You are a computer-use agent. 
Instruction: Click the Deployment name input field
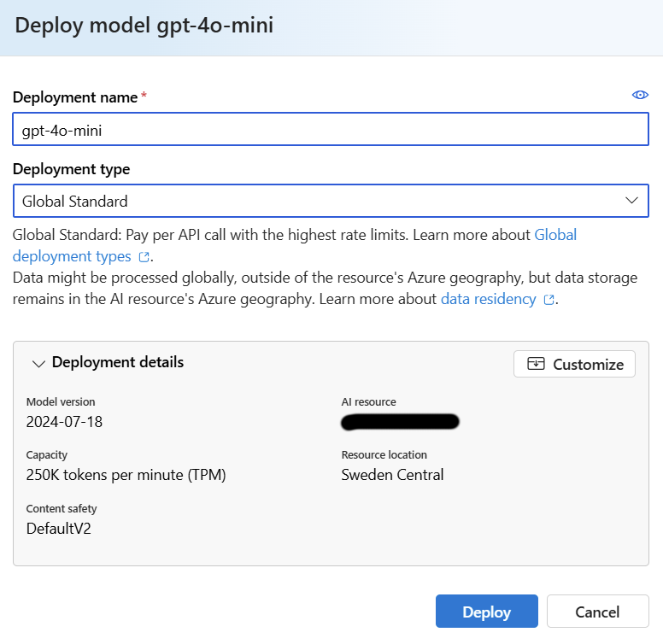[331, 129]
